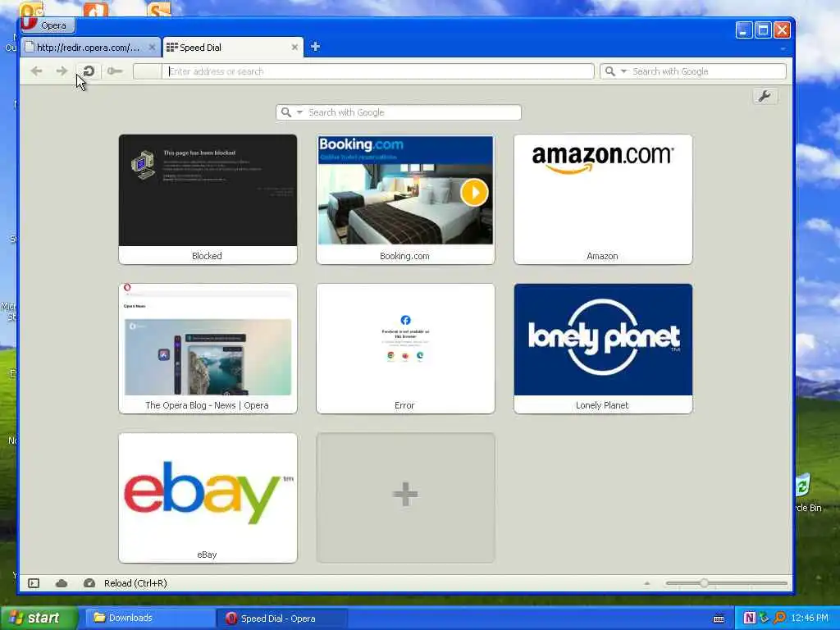Image resolution: width=840 pixels, height=630 pixels.
Task: Click the system clock 12:46 PM
Action: (810, 619)
